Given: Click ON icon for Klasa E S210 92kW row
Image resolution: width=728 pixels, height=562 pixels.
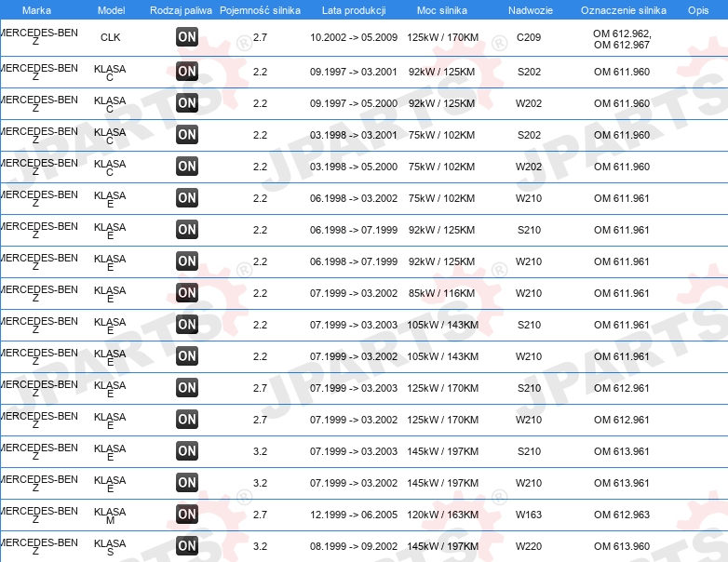Looking at the screenshot, I should 187,229.
